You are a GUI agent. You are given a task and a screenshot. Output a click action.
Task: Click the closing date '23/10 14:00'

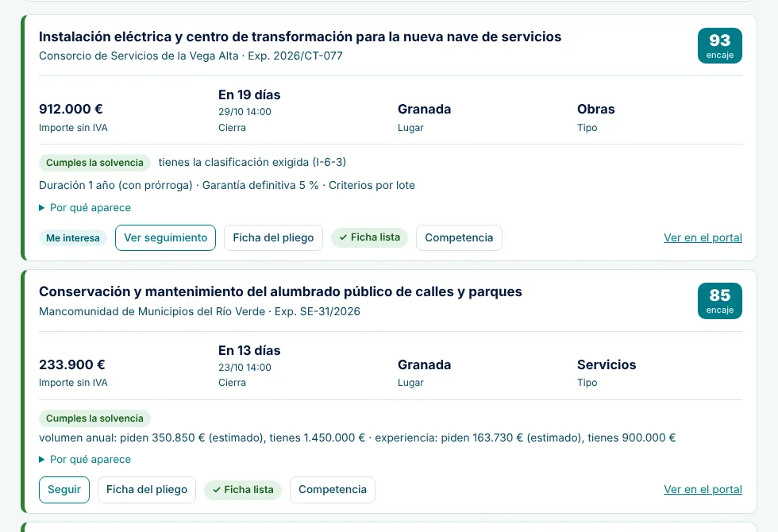point(245,367)
